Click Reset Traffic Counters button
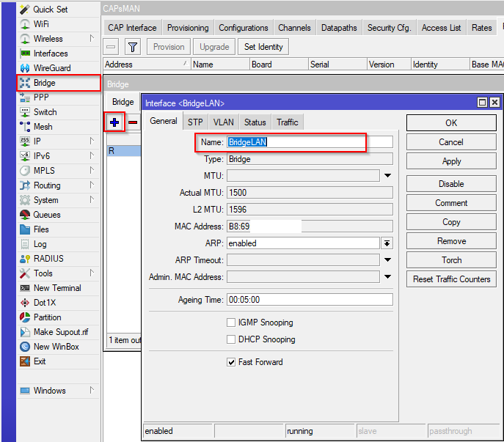This screenshot has width=504, height=442. 451,279
